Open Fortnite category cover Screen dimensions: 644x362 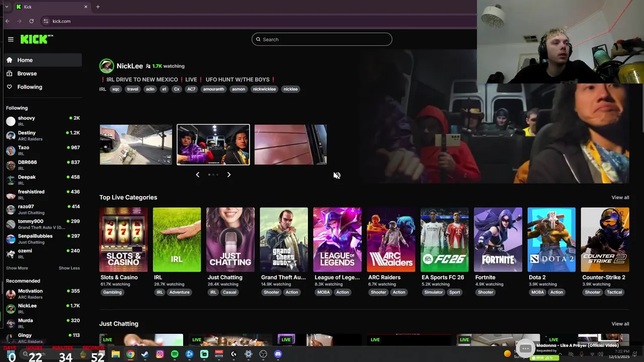coord(498,239)
